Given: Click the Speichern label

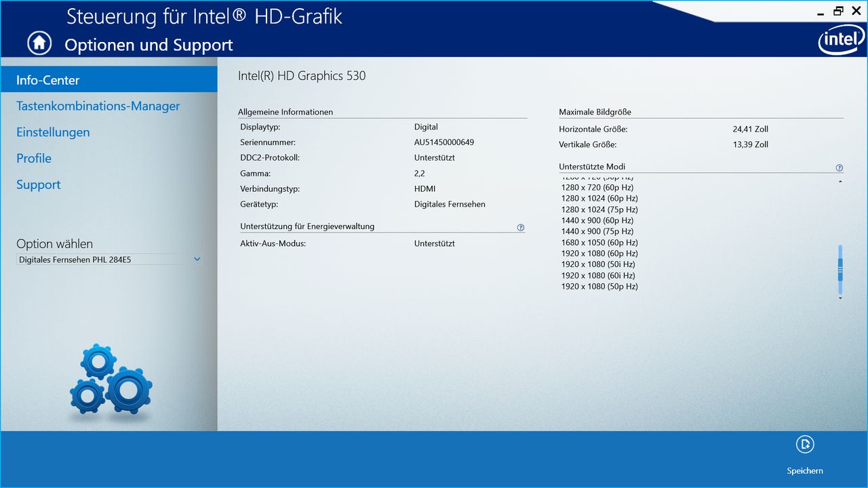Looking at the screenshot, I should tap(805, 471).
